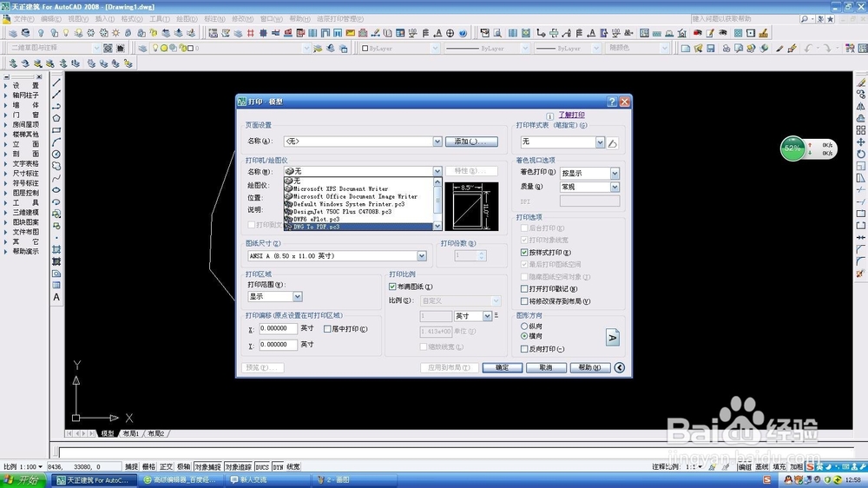Open the 绘图(D) menu

pos(187,19)
